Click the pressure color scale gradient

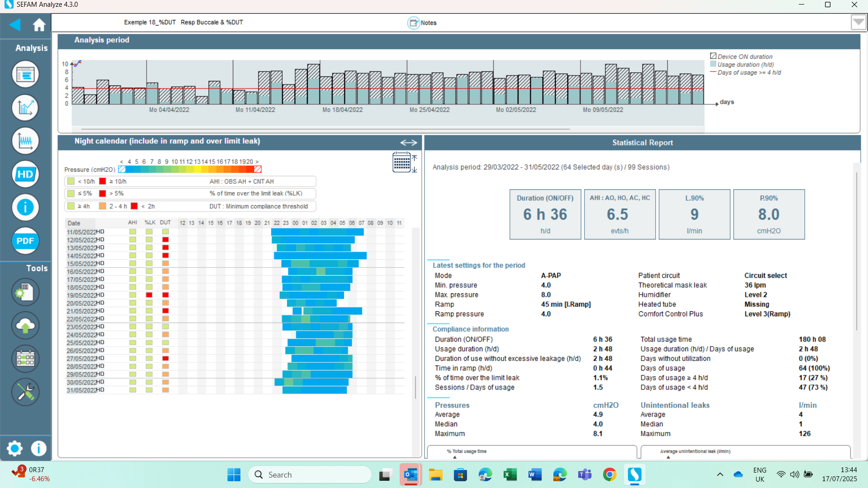pyautogui.click(x=189, y=169)
